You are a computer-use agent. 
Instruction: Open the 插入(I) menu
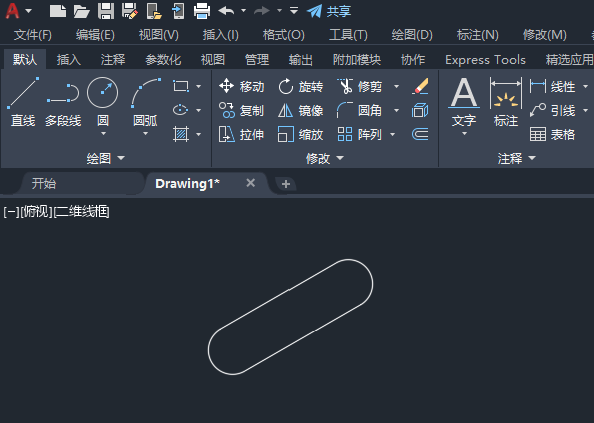pos(220,35)
